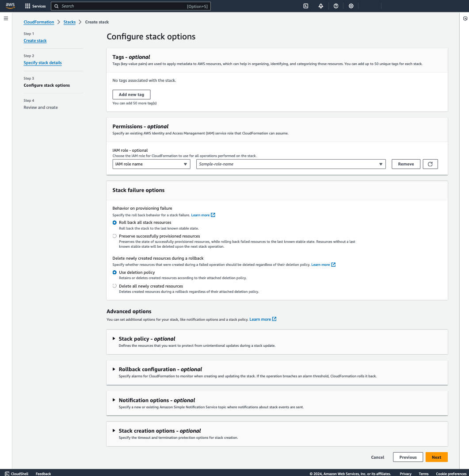
Task: Expand the Stack policy section
Action: pyautogui.click(x=114, y=338)
